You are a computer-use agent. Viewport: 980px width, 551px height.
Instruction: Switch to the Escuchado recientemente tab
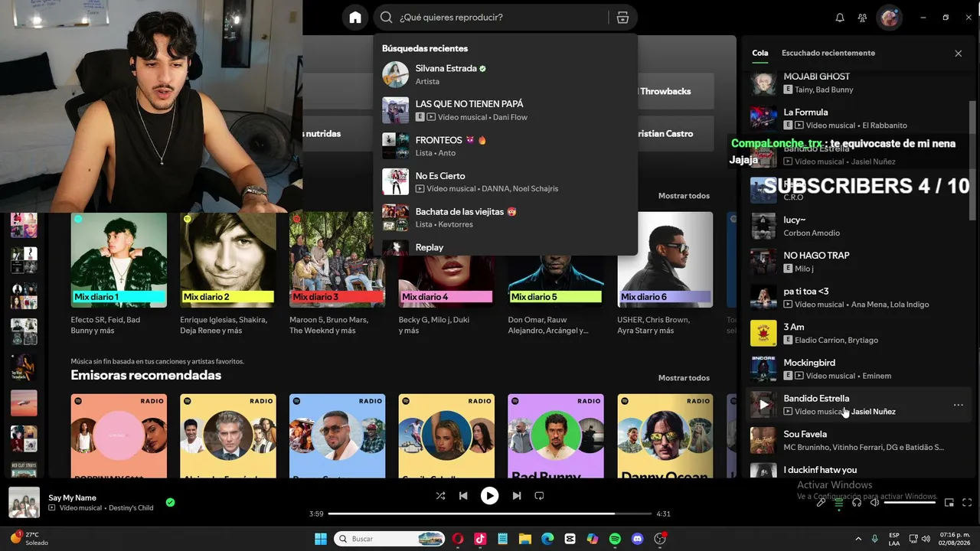[x=828, y=54]
